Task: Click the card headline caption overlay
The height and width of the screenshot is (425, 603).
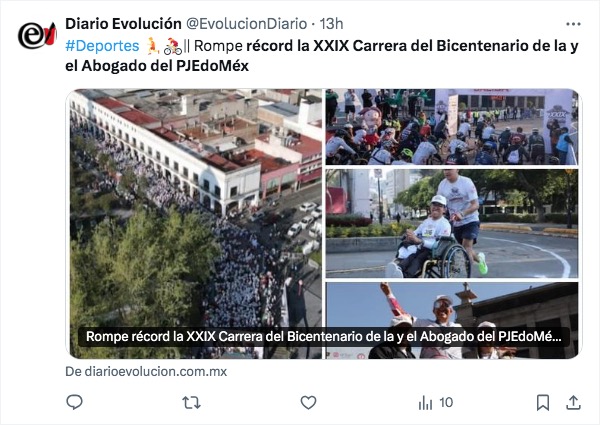Action: pyautogui.click(x=323, y=337)
